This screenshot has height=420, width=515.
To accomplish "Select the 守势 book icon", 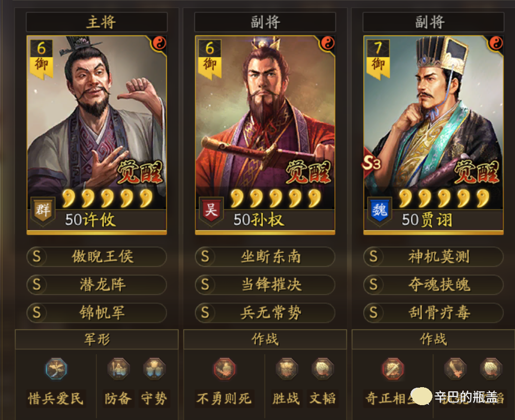I will pos(154,369).
